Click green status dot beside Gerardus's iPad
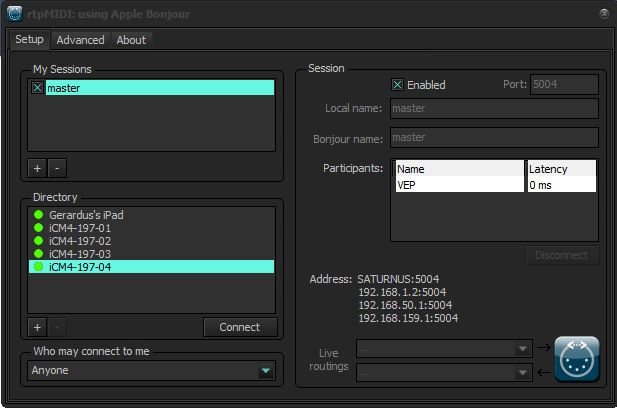617x408 pixels. (39, 215)
